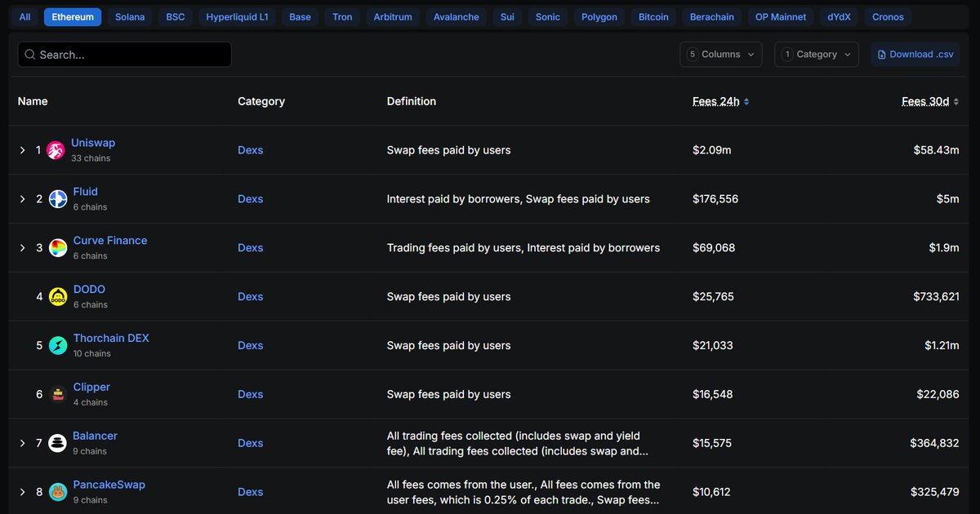
Task: Switch to the Solana chain tab
Action: pos(130,17)
